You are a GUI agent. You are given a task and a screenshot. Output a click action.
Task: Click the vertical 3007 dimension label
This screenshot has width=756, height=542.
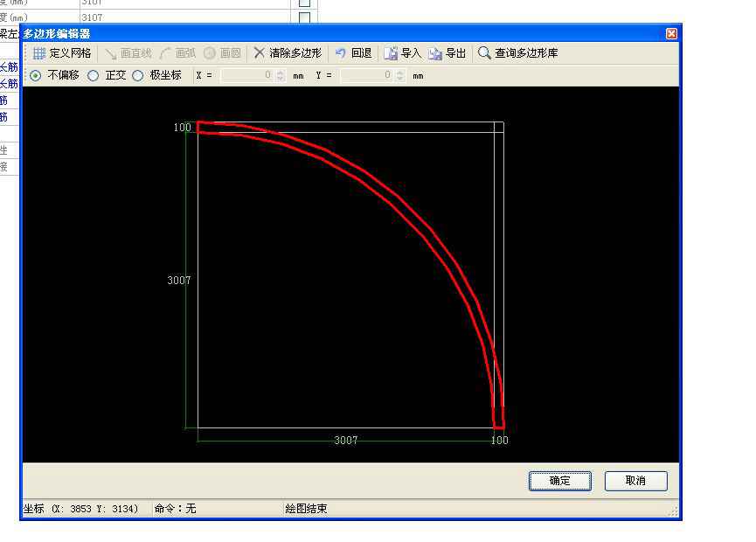179,280
